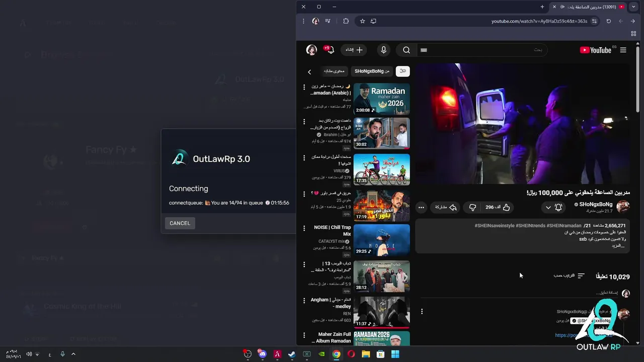644x362 pixels.
Task: Open YouTube notifications bell
Action: (331, 50)
